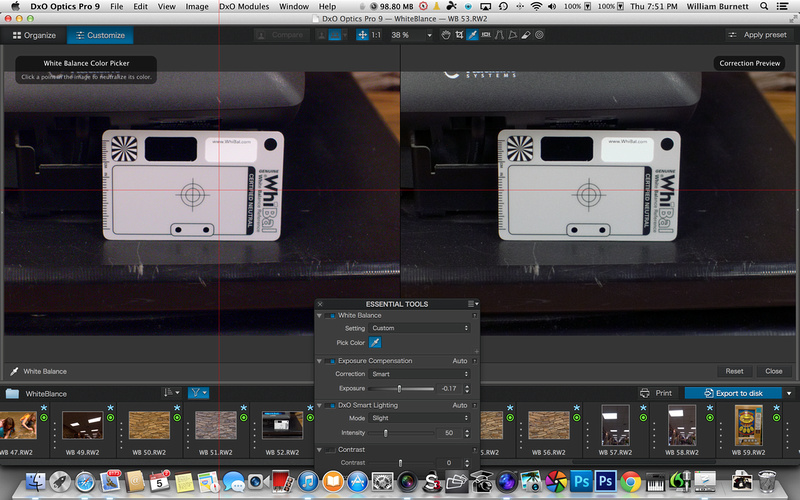Click the Pick Color eyedropper in White Balance
The width and height of the screenshot is (800, 500).
point(375,342)
